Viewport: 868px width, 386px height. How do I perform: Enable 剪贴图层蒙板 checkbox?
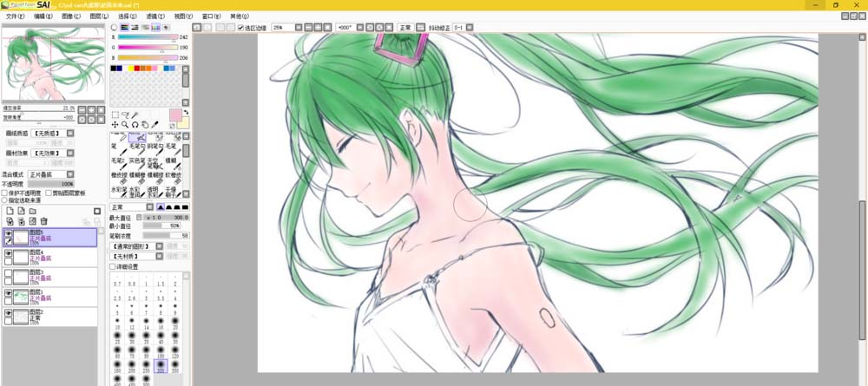click(x=48, y=193)
